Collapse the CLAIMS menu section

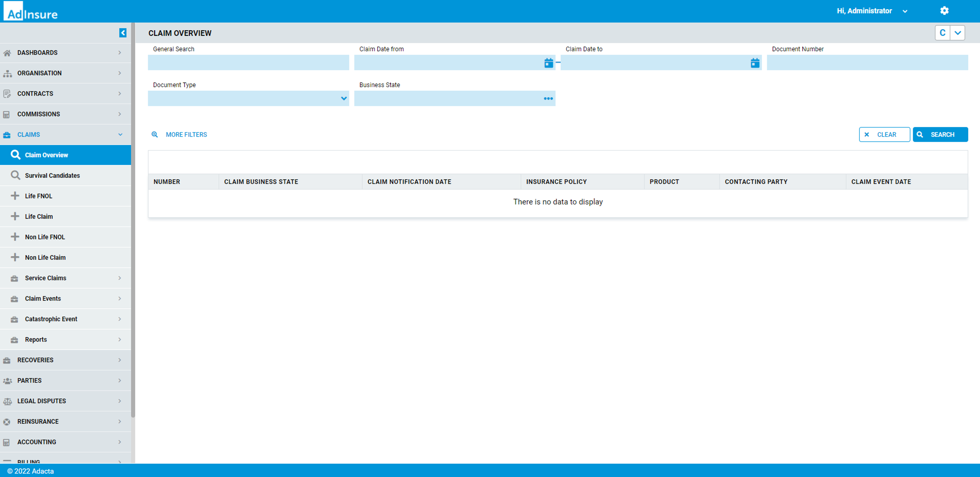point(120,134)
